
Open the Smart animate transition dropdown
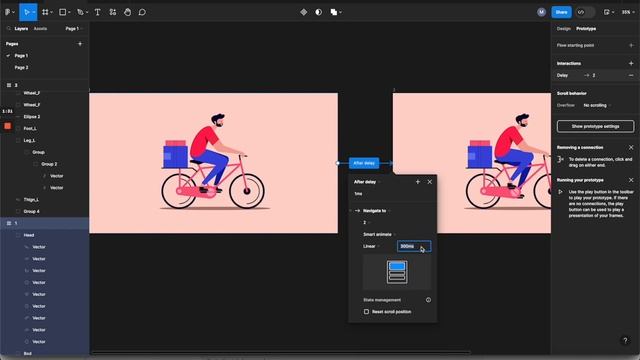coord(380,235)
